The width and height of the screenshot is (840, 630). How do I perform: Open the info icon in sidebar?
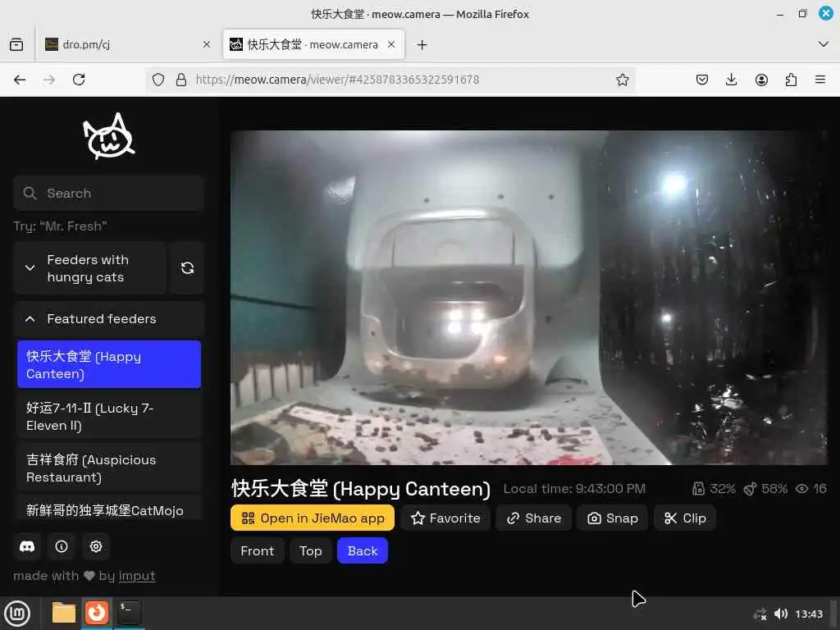pyautogui.click(x=62, y=546)
